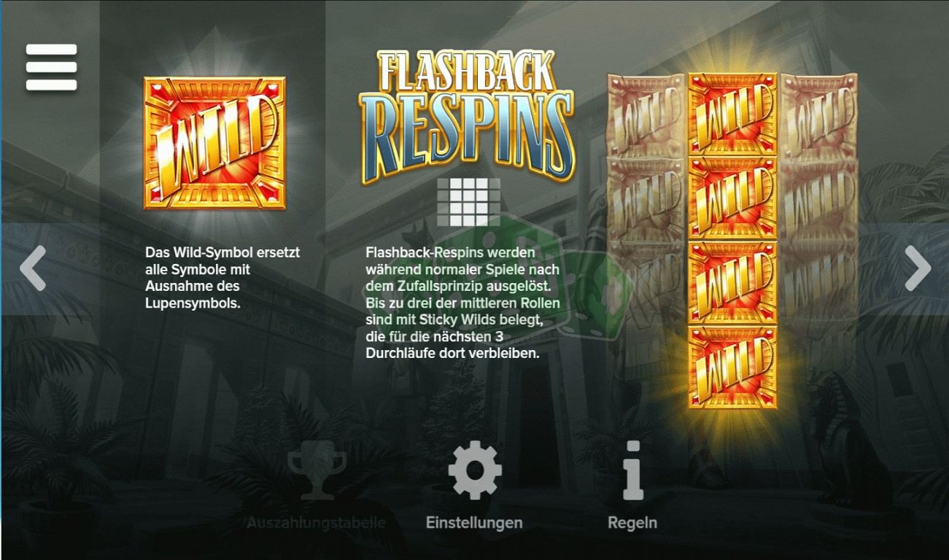Viewport: 949px width, 560px height.
Task: Open the hamburger menu
Action: [x=51, y=67]
